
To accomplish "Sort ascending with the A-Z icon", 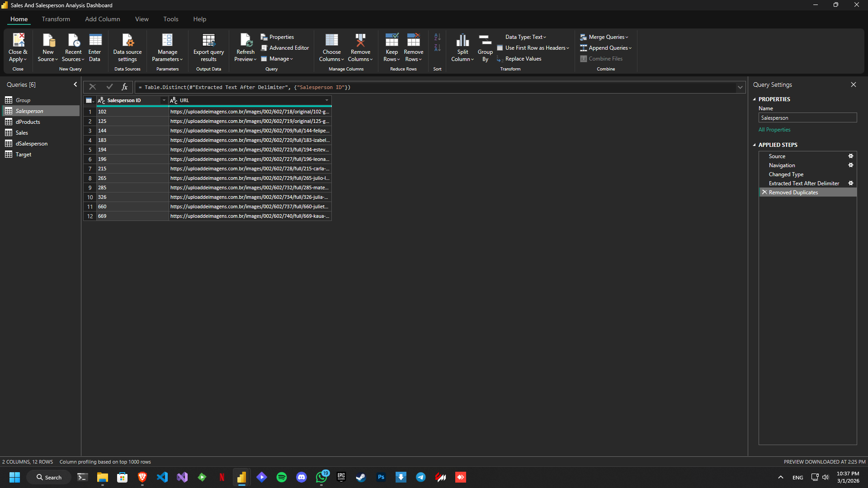I will [437, 37].
